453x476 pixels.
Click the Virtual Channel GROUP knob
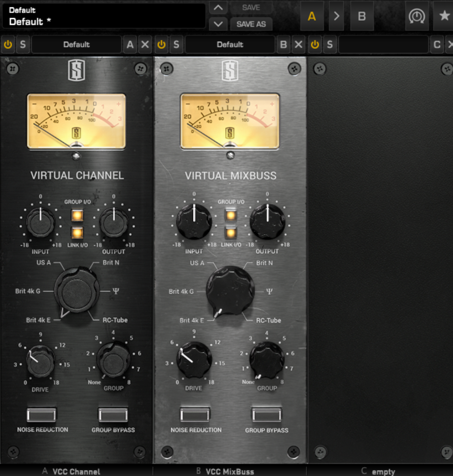(114, 360)
